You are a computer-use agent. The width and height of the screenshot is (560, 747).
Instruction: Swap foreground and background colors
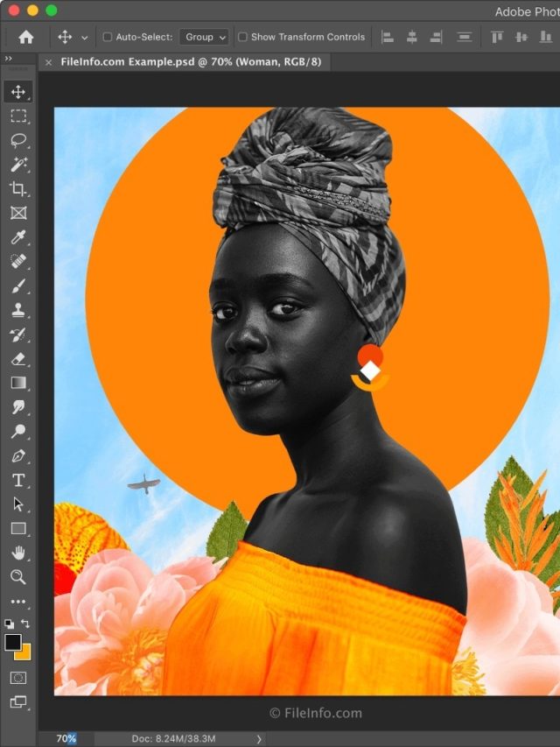[x=25, y=624]
